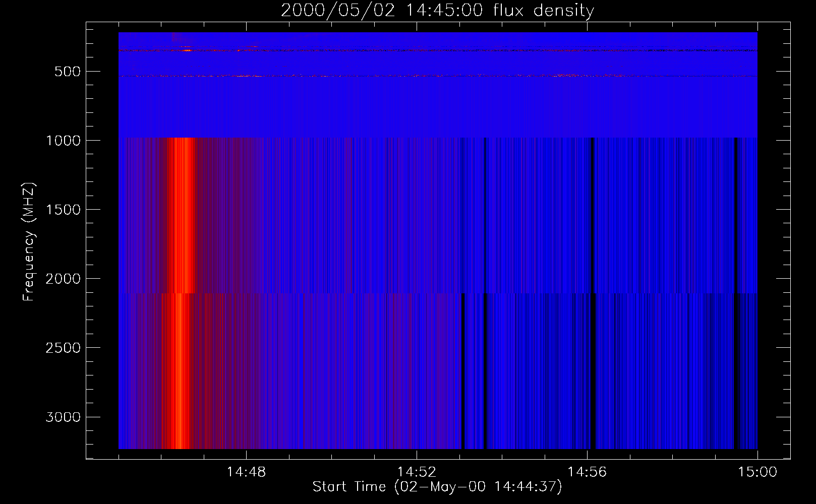This screenshot has height=504, width=816.
Task: Click the 14:48 time tick label
Action: click(x=246, y=472)
